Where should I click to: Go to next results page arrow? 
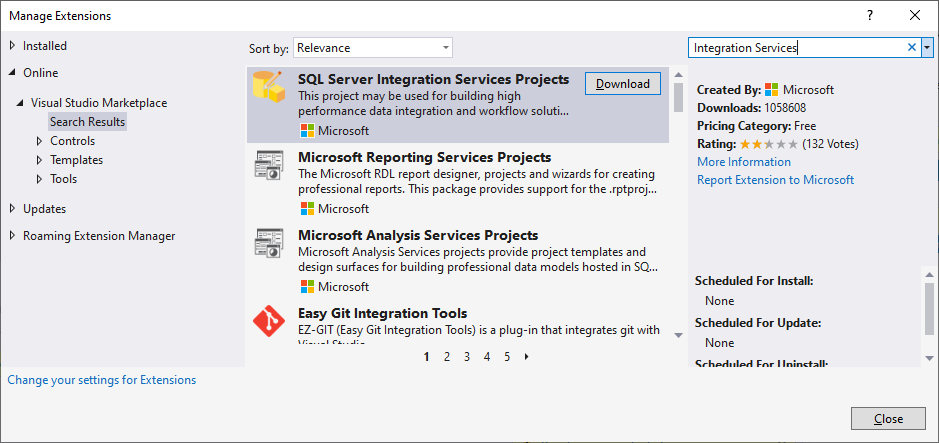coord(527,356)
